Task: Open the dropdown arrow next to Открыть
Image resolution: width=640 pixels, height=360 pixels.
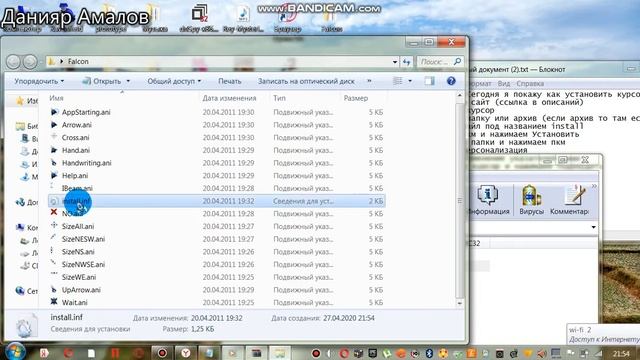Action: click(128, 81)
